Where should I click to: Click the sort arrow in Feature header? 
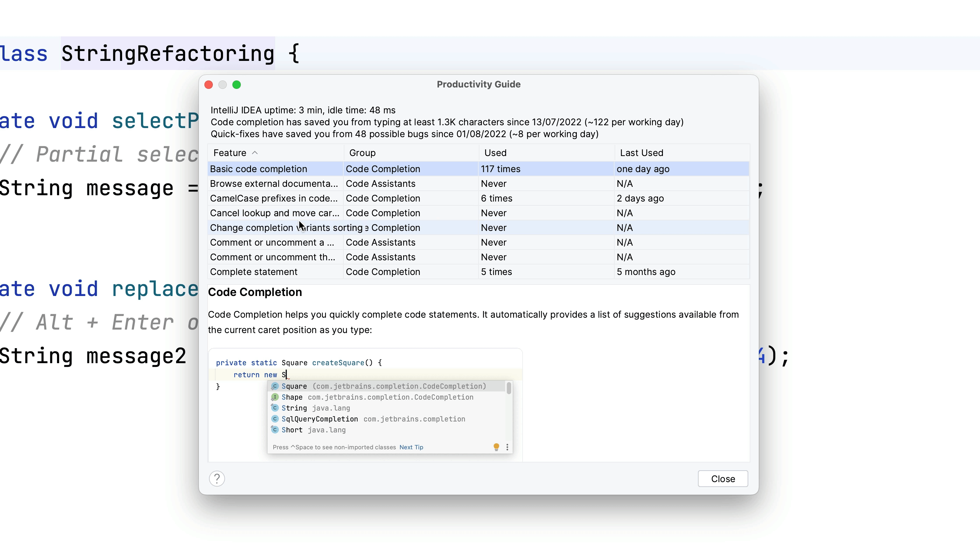click(255, 153)
